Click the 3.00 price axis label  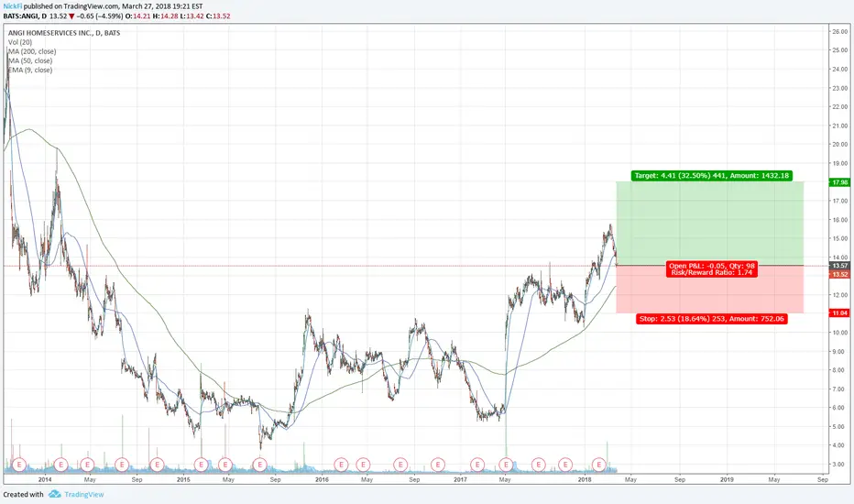click(x=840, y=465)
